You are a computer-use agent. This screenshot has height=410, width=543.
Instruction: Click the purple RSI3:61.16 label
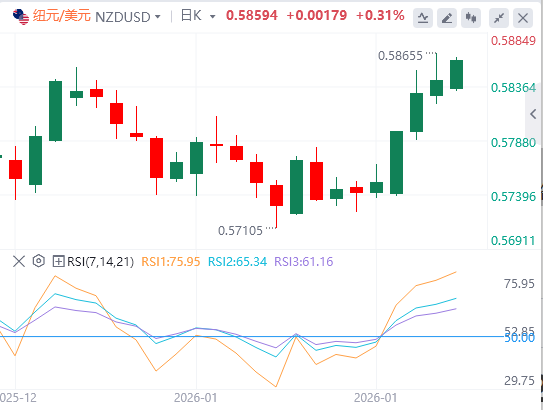point(304,262)
